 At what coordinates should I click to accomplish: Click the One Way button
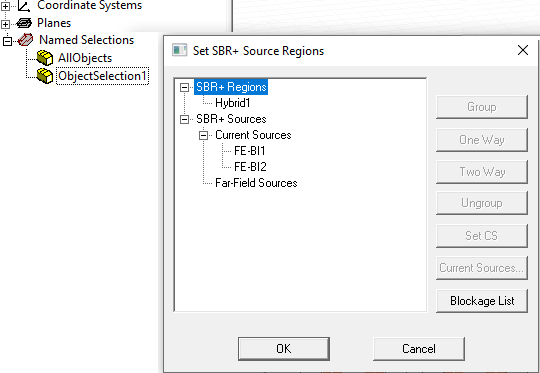pos(482,140)
